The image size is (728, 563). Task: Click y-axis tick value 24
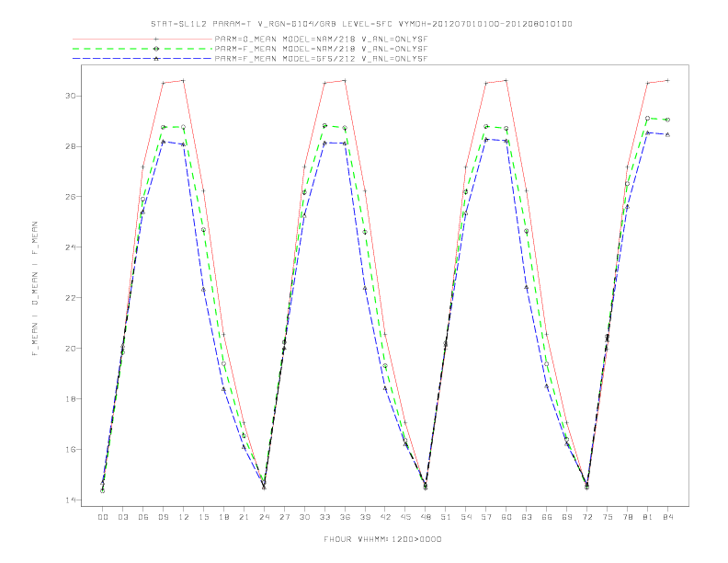[x=71, y=247]
